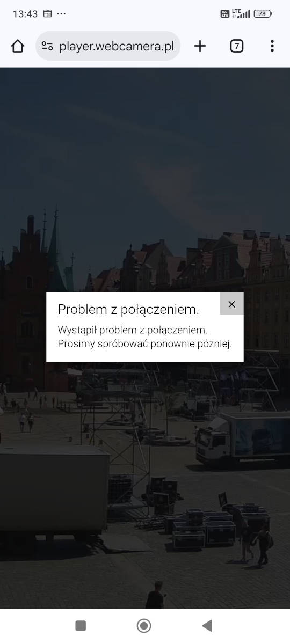
Task: Tap the Android home circle button
Action: point(144,625)
